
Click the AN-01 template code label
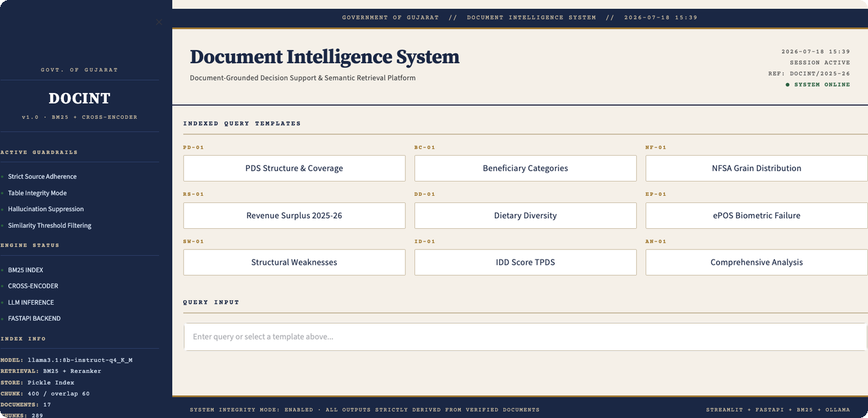656,241
